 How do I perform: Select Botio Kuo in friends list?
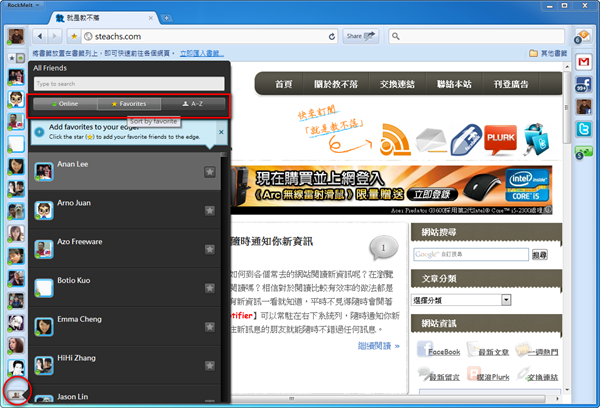click(x=124, y=287)
